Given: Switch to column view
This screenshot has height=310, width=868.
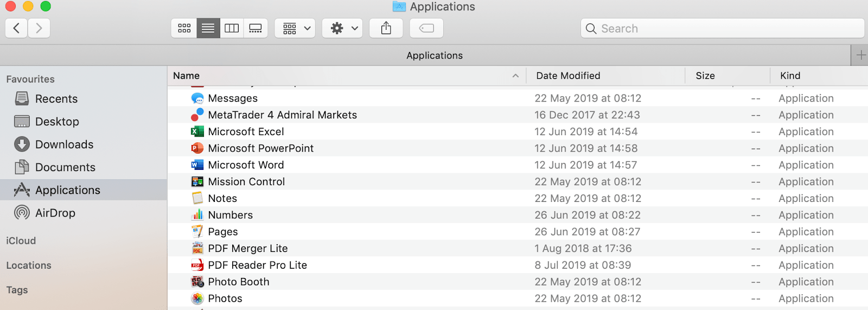Looking at the screenshot, I should [x=232, y=28].
